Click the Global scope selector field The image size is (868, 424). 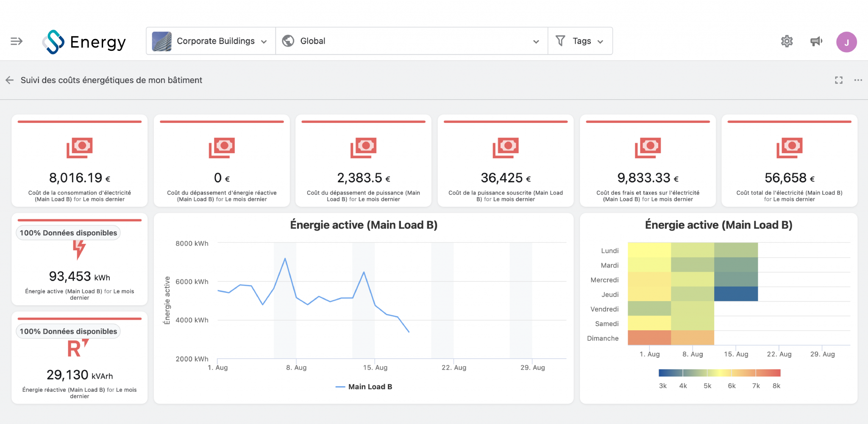pyautogui.click(x=411, y=41)
